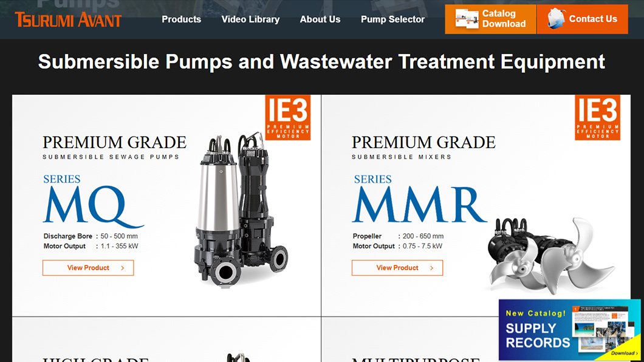644x362 pixels.
Task: Click the catalog booklet icon
Action: pyautogui.click(x=467, y=19)
